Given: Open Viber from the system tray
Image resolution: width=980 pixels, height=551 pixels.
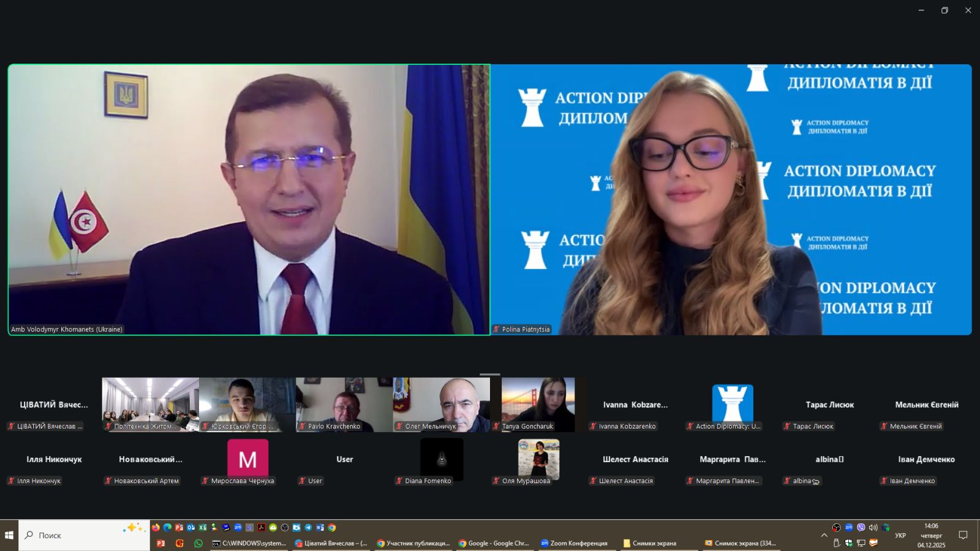Looking at the screenshot, I should click(x=861, y=527).
